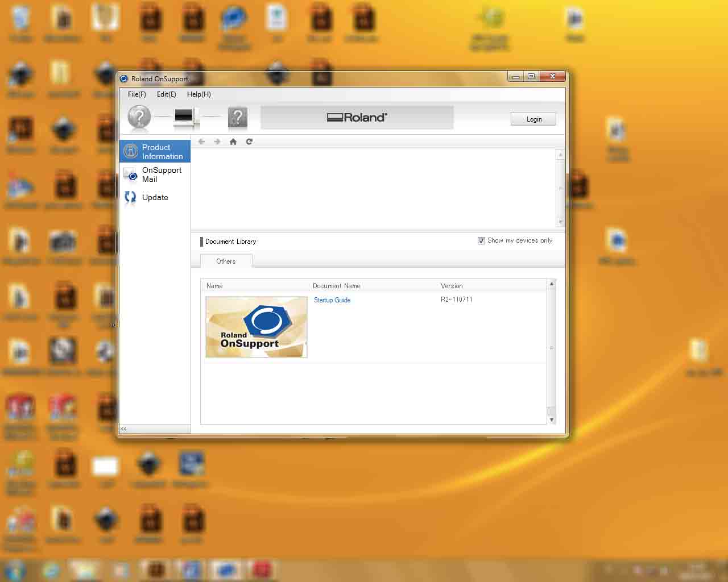Screen dimensions: 728x582
Task: Click version value R2-110711
Action: 457,300
